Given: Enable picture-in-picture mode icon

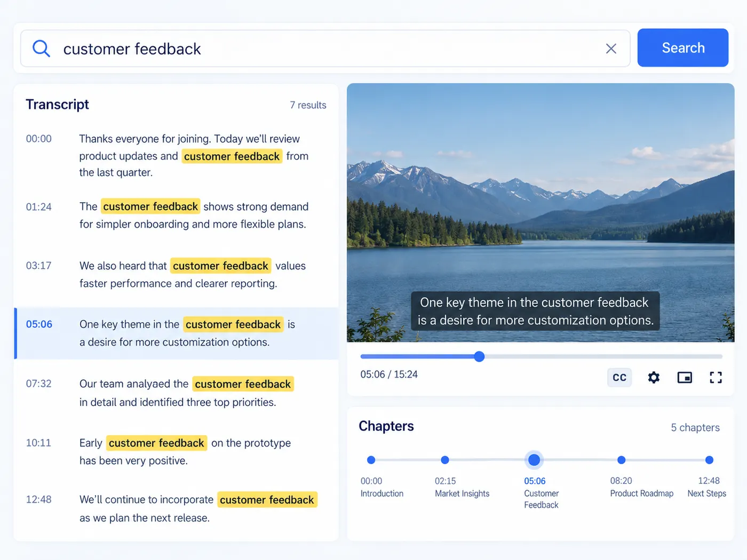Looking at the screenshot, I should click(685, 378).
